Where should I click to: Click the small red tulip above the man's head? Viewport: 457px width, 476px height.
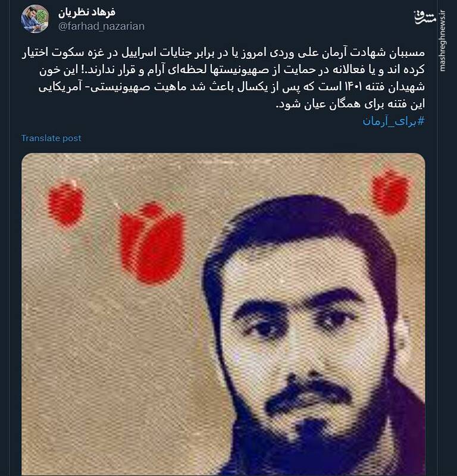click(x=391, y=191)
